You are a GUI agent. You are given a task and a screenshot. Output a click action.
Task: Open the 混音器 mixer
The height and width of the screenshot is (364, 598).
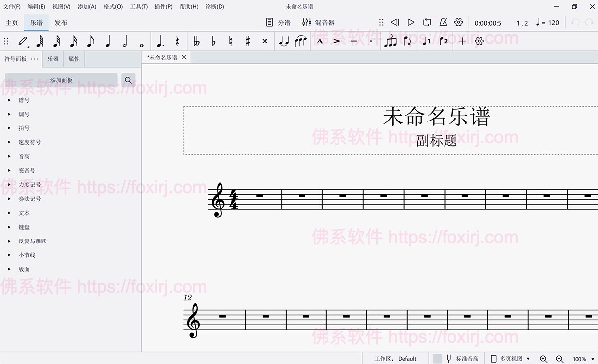click(318, 22)
